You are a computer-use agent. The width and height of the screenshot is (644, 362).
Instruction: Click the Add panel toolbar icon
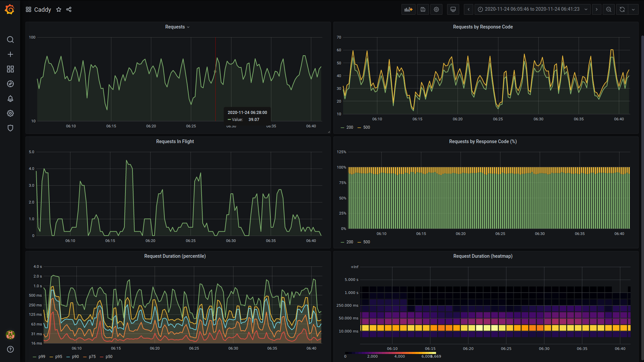(x=408, y=9)
